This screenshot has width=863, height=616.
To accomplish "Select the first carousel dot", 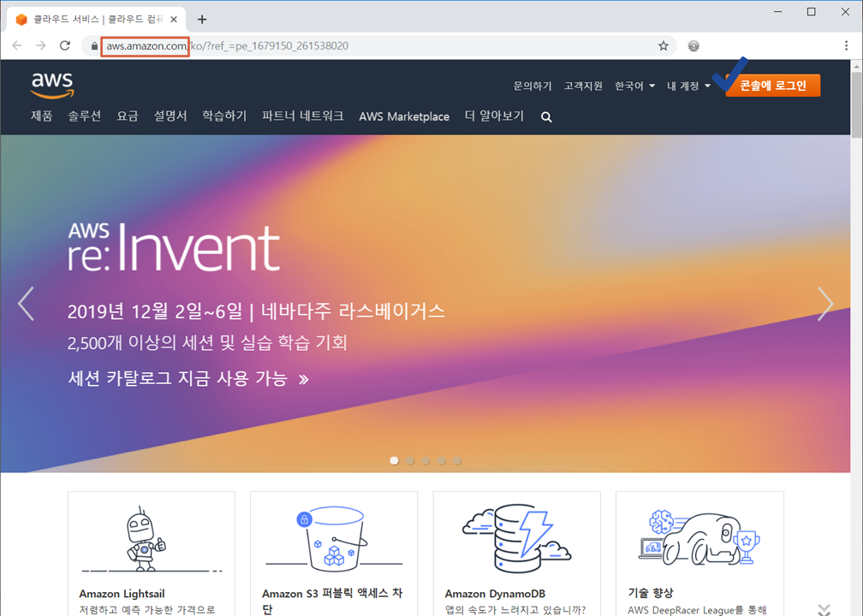I will [394, 460].
